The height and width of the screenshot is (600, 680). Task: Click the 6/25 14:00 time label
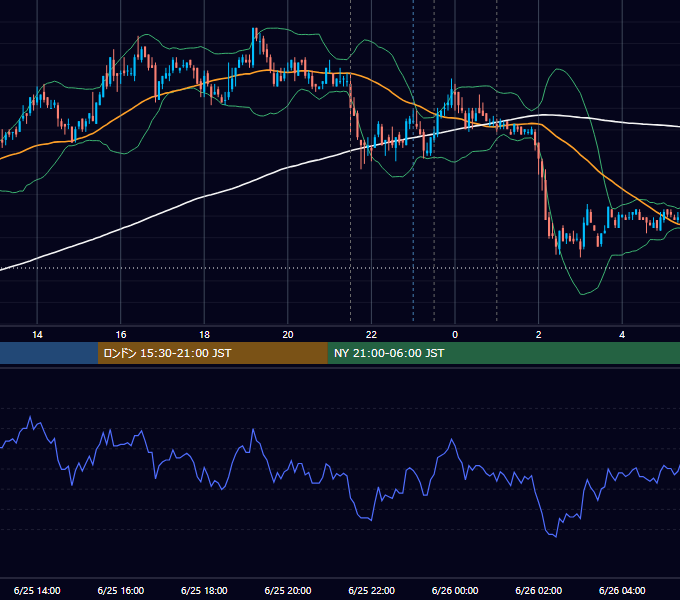[37, 590]
